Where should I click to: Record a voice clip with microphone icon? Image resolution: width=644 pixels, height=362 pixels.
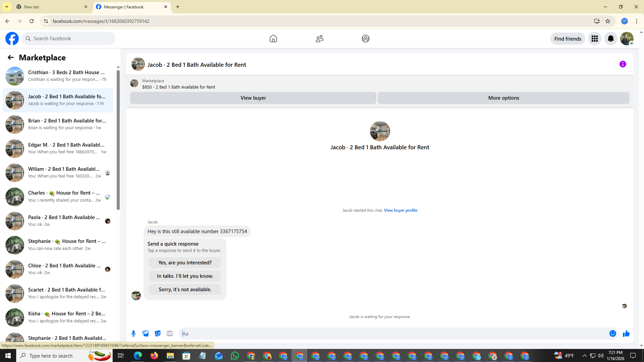click(x=133, y=333)
